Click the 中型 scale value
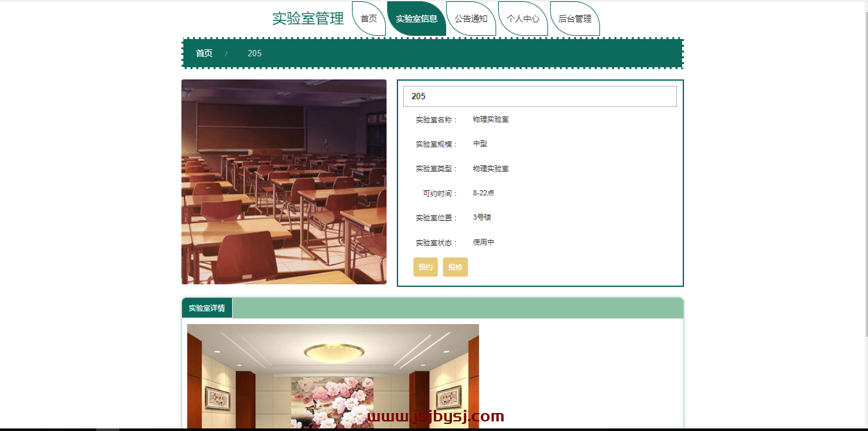Screen dimensions: 868x431 [480, 144]
